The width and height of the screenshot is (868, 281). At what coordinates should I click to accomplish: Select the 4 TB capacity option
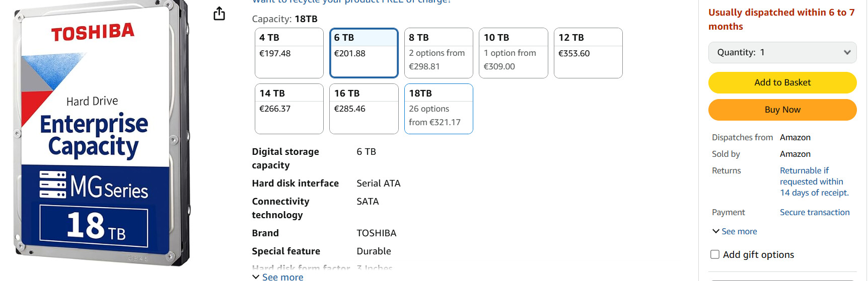289,53
